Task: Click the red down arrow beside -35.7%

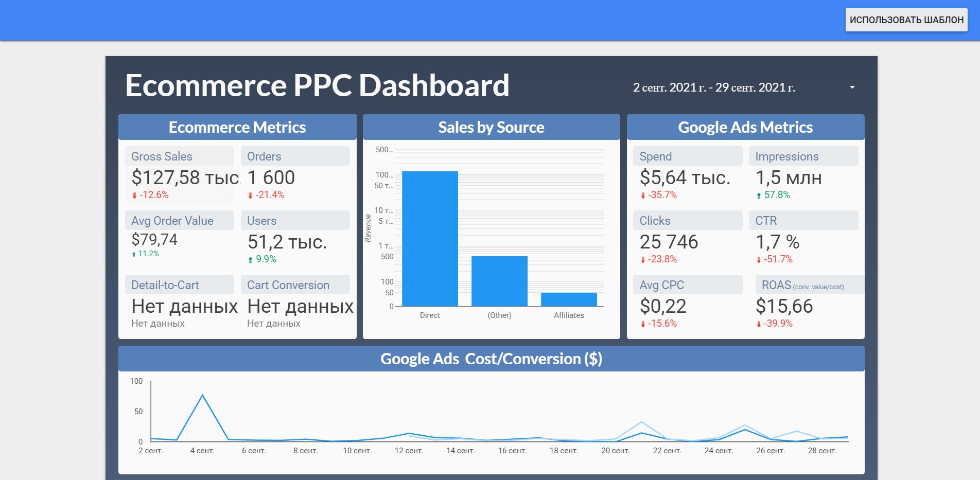Action: coord(643,195)
